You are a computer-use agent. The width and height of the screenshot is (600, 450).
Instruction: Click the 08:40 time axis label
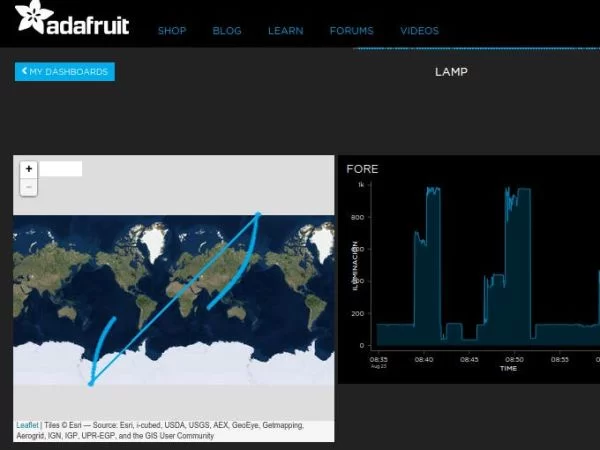(423, 359)
